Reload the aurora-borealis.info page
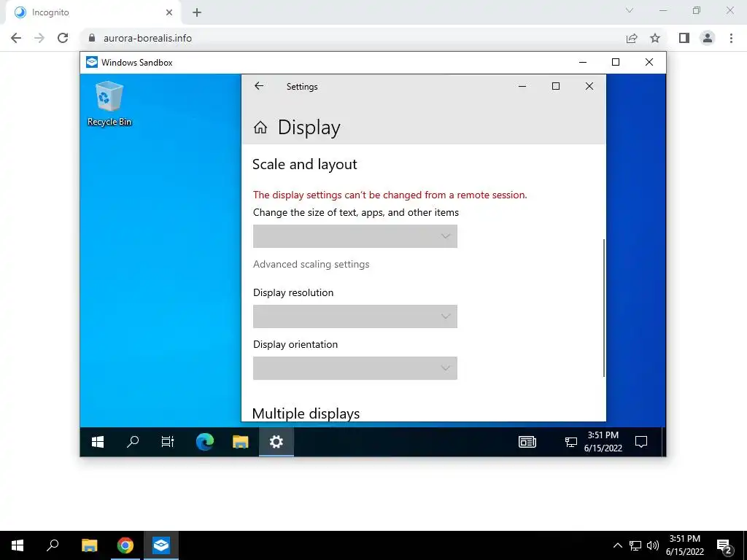The width and height of the screenshot is (747, 560). coord(63,38)
